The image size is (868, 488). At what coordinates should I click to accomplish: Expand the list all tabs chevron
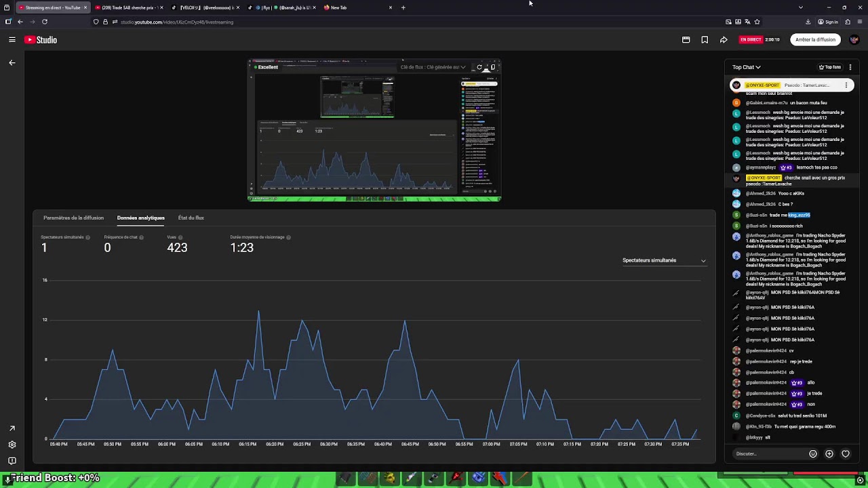(x=800, y=7)
